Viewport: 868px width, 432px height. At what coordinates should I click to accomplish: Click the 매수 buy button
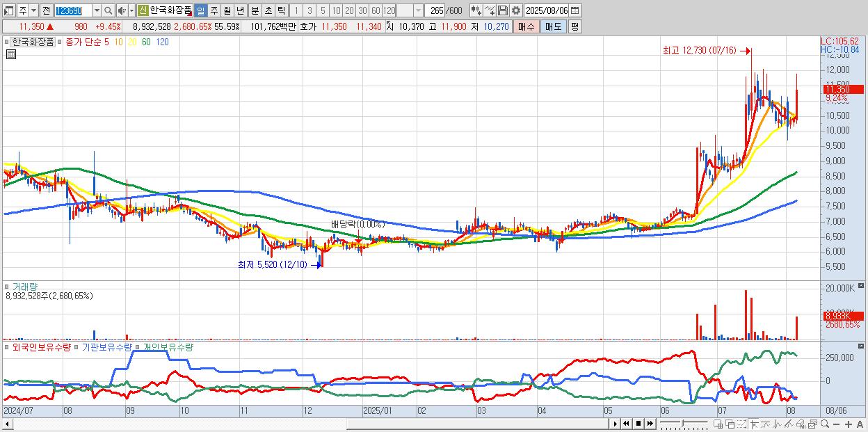(526, 26)
